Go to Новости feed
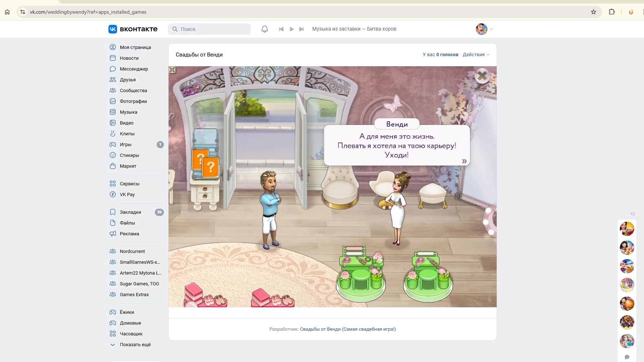 129,58
